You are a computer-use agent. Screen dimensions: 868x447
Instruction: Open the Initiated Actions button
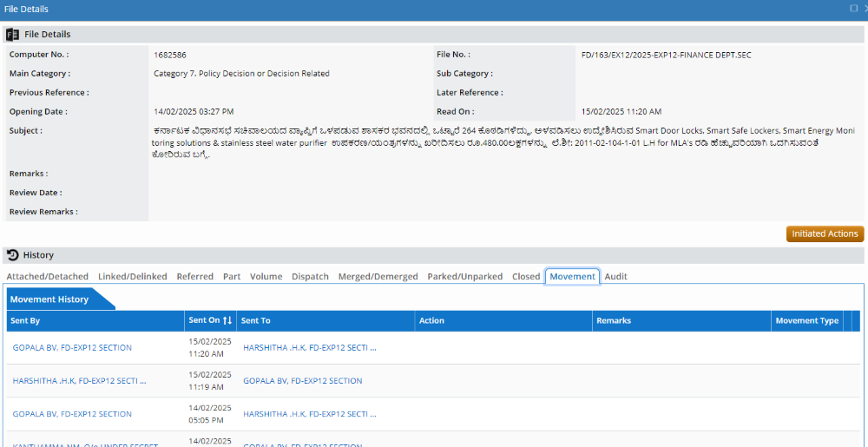[825, 233]
